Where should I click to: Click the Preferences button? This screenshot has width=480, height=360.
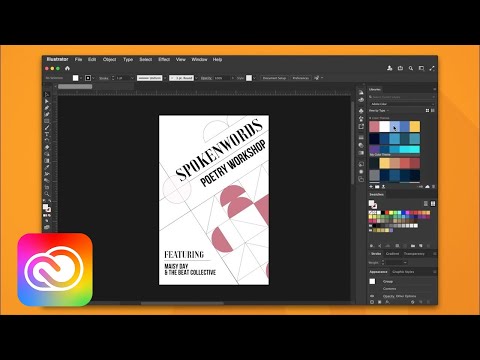(301, 78)
